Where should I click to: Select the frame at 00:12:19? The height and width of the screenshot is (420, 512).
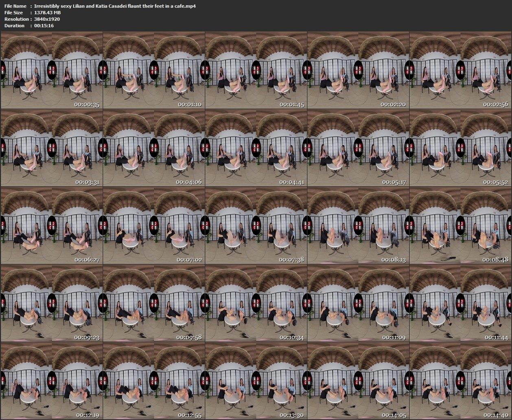pyautogui.click(x=52, y=381)
